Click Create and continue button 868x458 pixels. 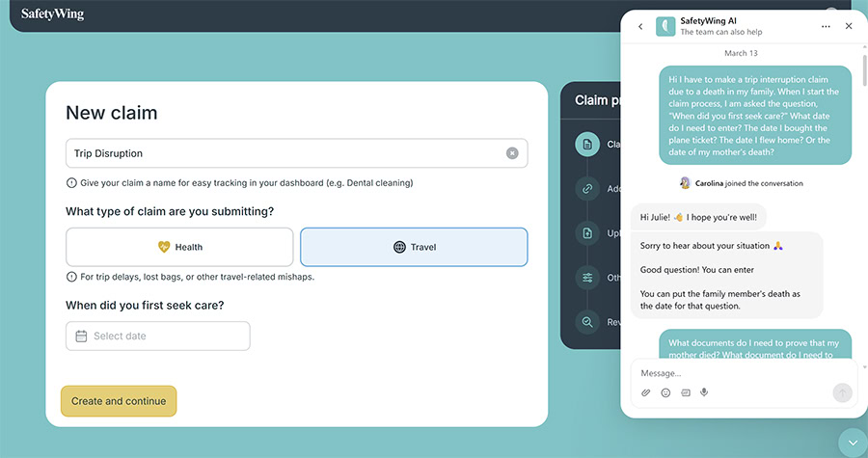click(119, 401)
